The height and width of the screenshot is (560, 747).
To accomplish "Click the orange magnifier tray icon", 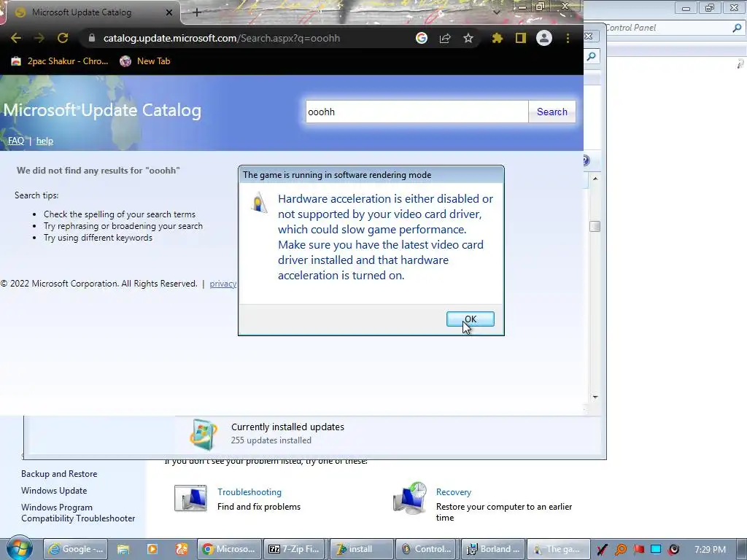I will pos(620,550).
